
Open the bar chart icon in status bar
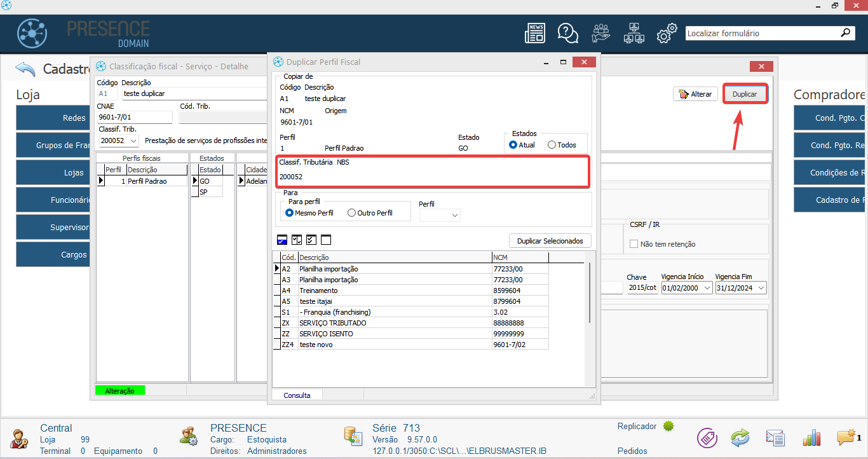click(812, 438)
